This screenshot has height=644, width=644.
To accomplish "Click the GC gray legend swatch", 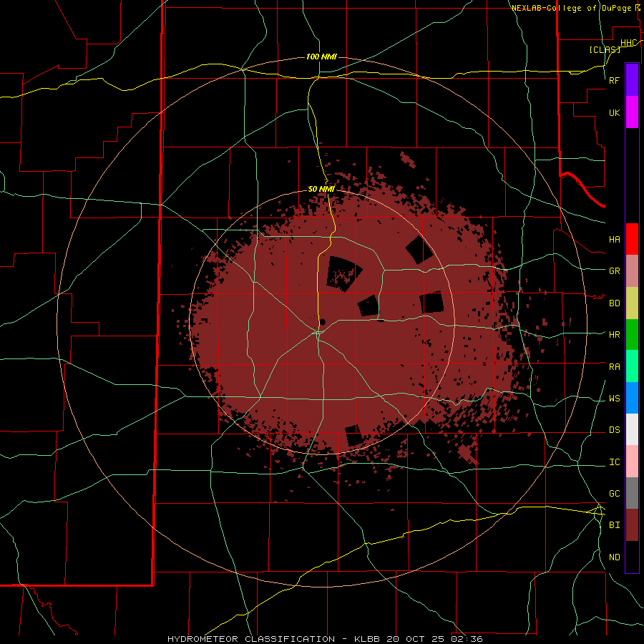I will point(632,493).
